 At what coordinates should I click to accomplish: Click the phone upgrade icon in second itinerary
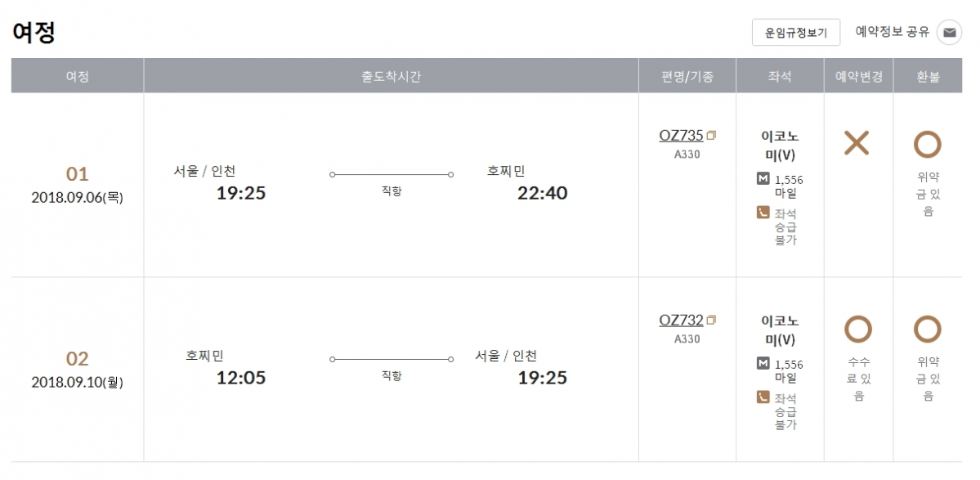(x=763, y=397)
